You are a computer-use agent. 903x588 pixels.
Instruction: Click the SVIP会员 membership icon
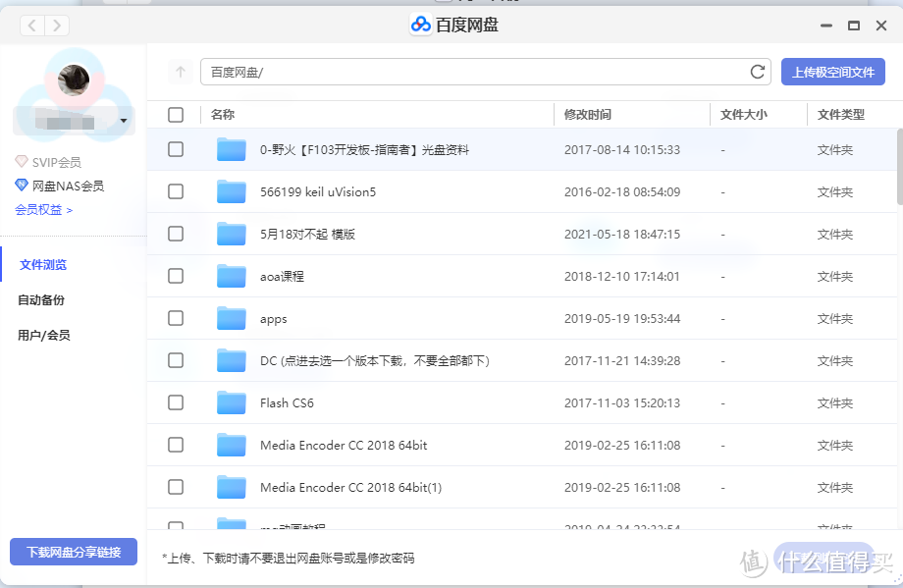22,161
